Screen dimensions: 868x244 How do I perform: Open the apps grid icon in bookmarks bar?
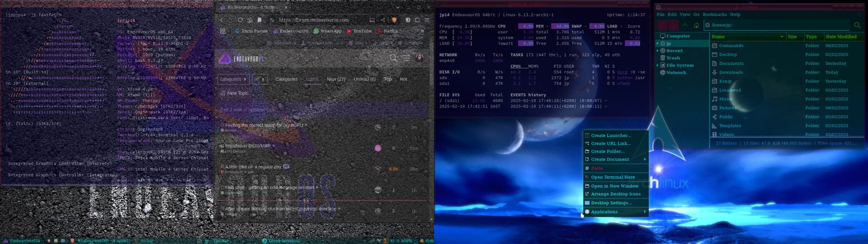pyautogui.click(x=222, y=31)
